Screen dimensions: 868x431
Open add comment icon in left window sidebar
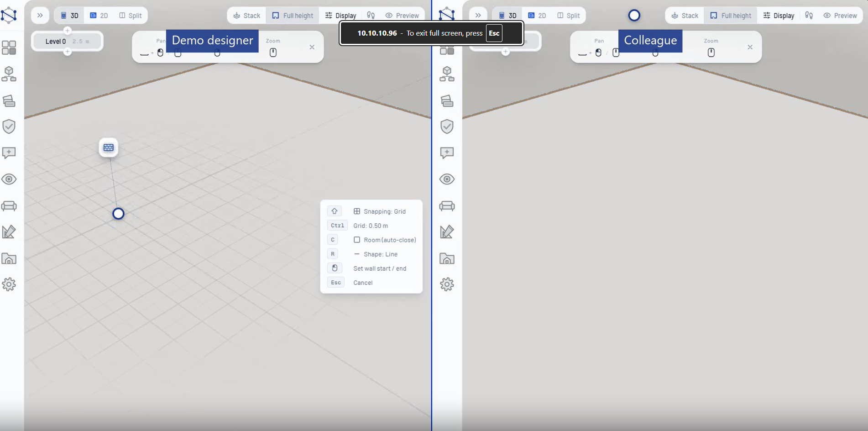point(9,152)
